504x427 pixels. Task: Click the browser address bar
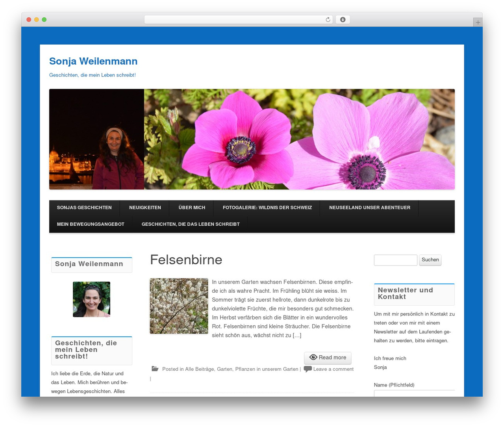click(x=238, y=20)
